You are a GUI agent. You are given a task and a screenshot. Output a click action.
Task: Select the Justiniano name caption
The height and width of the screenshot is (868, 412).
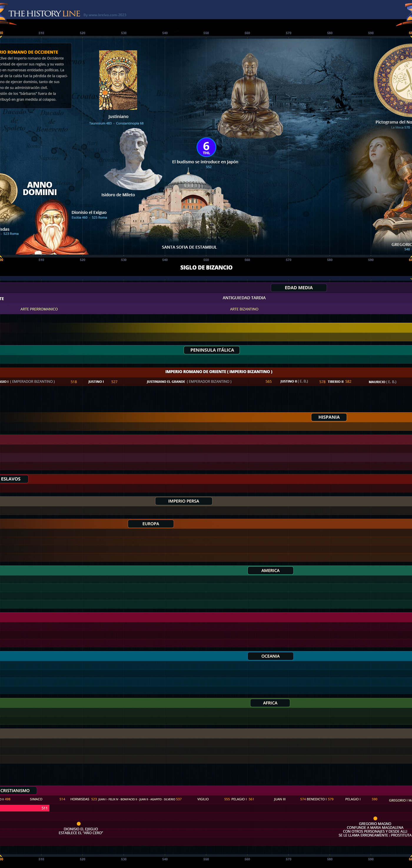coord(118,117)
